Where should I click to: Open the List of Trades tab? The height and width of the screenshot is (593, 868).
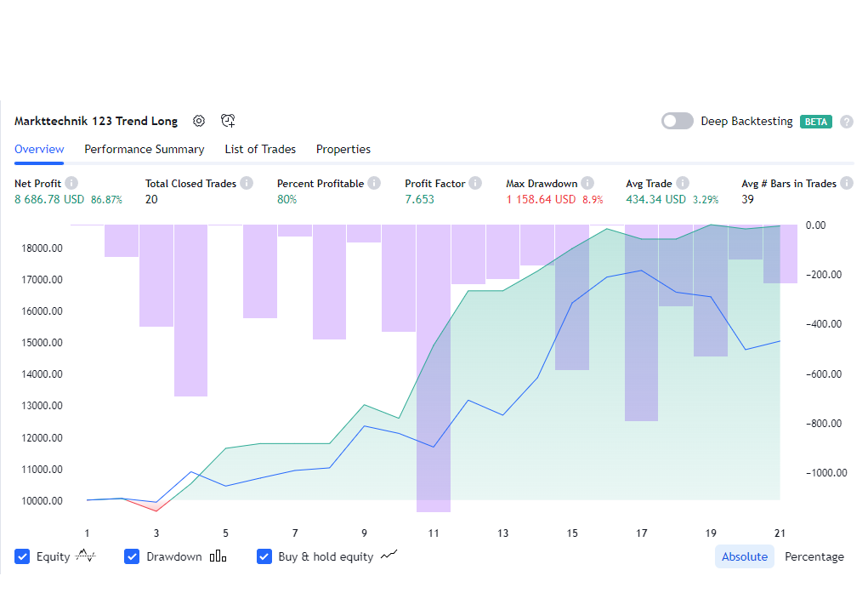(x=260, y=149)
